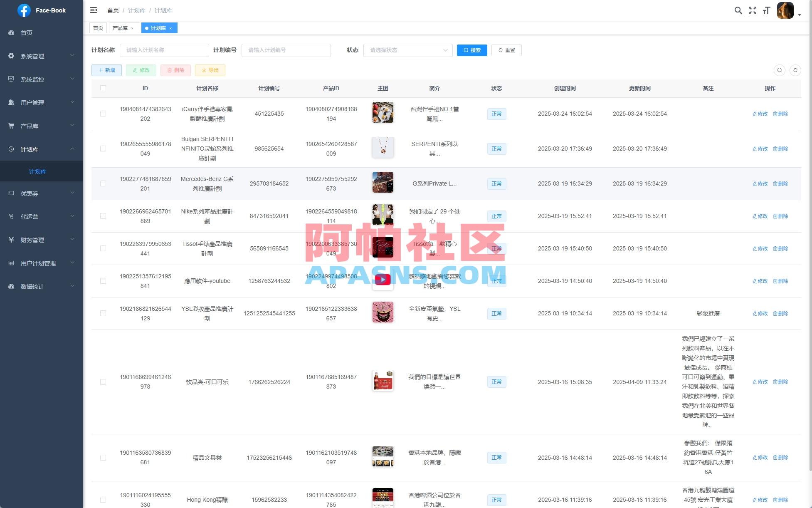
Task: Check the iCarry伴手禮 row checkbox
Action: click(103, 114)
